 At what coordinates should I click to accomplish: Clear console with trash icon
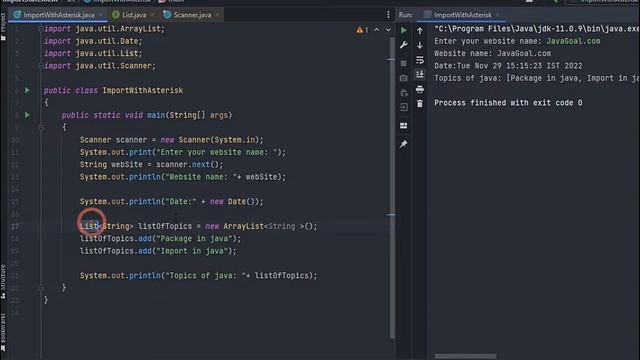(x=420, y=104)
